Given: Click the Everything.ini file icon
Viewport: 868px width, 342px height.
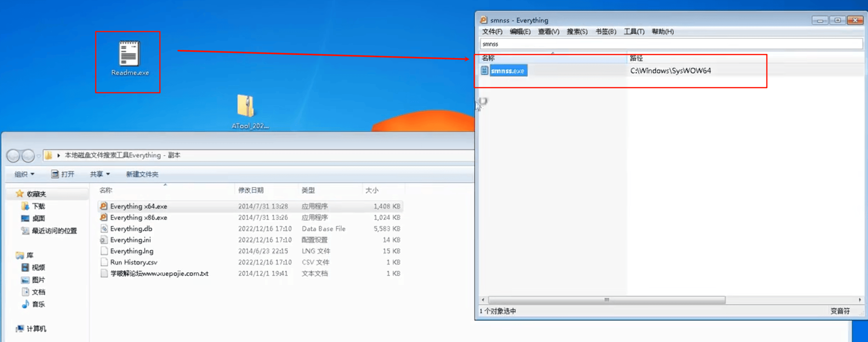Looking at the screenshot, I should coord(103,240).
